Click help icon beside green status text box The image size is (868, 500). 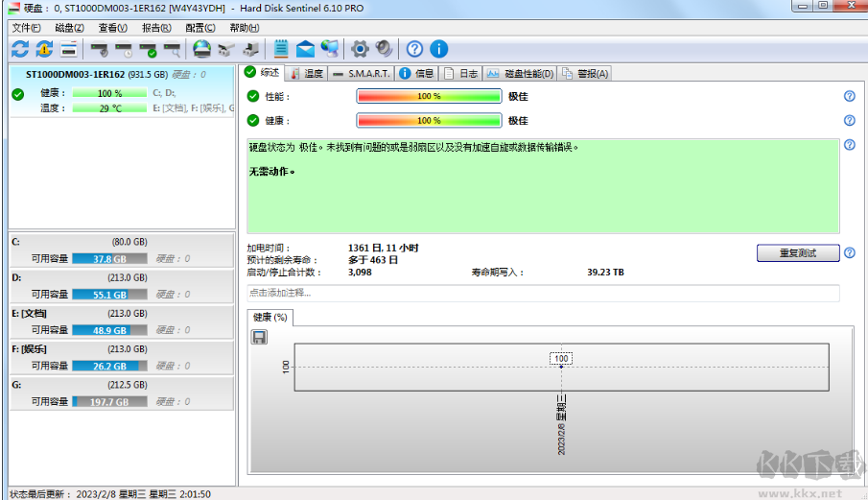point(850,145)
